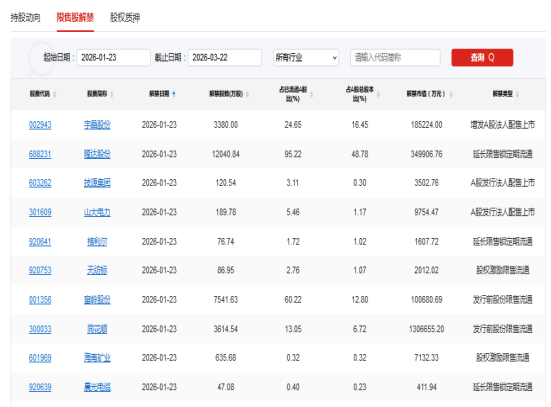The height and width of the screenshot is (407, 551).
Task: Sort by 解禁类型 column arrow
Action: (x=517, y=94)
